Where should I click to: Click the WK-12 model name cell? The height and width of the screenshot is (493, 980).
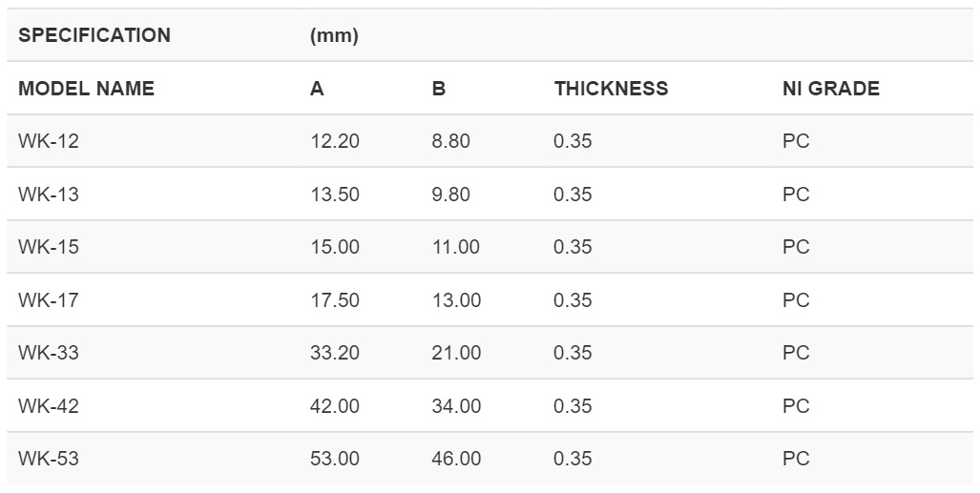coord(49,142)
